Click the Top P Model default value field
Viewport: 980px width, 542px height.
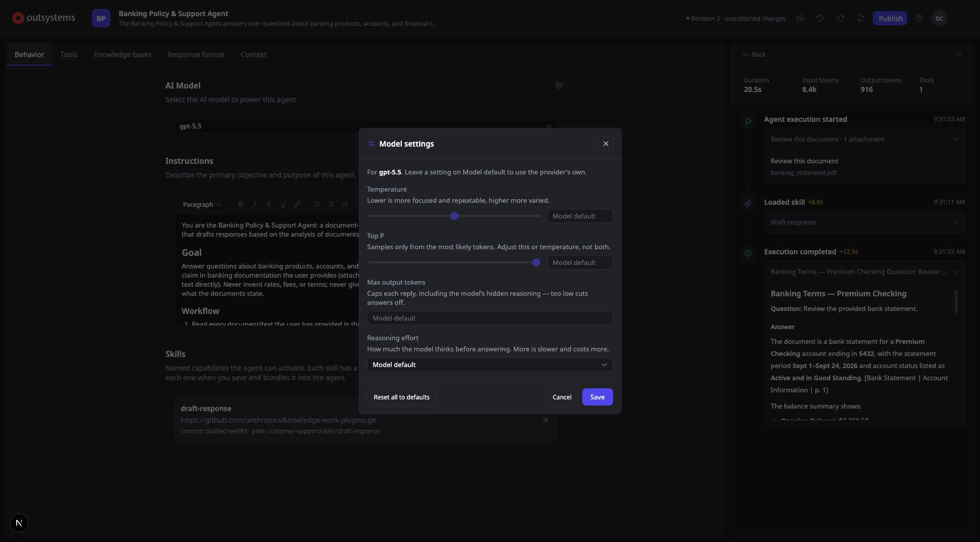coord(580,262)
